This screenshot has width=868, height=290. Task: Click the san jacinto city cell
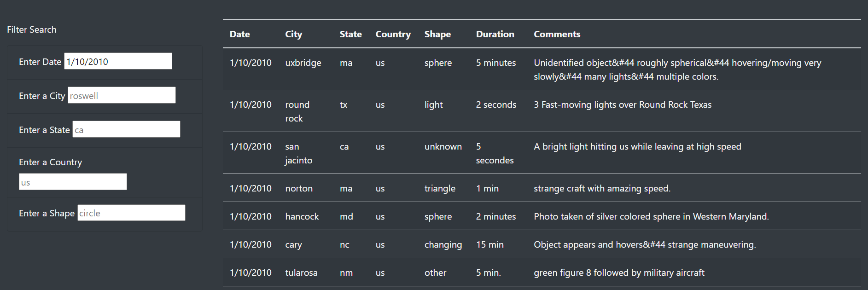(298, 153)
